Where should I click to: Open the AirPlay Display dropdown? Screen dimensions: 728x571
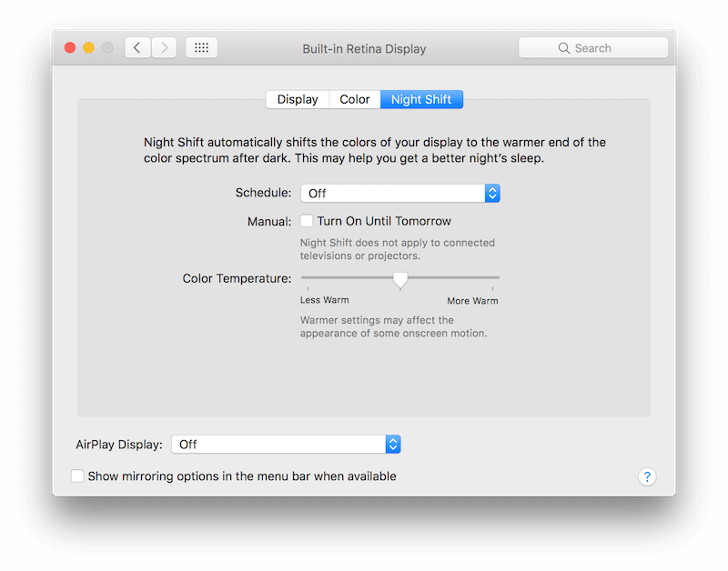coord(282,445)
